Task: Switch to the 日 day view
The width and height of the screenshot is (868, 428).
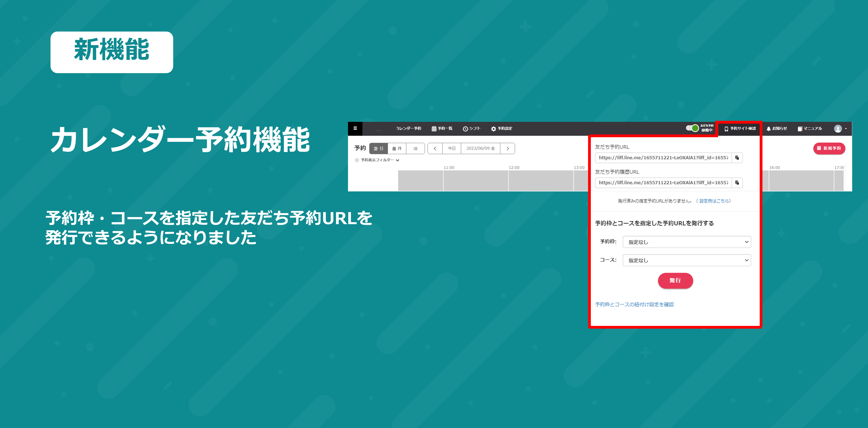Action: [378, 148]
